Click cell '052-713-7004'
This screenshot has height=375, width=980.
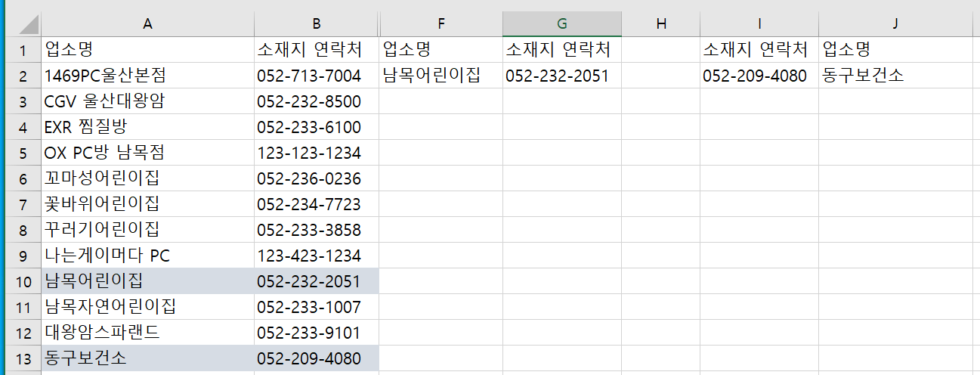click(x=317, y=76)
